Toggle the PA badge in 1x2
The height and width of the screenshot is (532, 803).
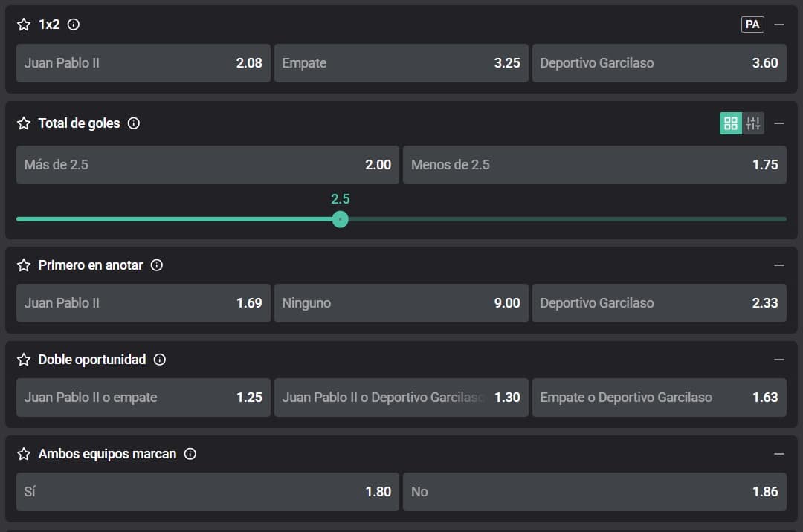click(752, 25)
